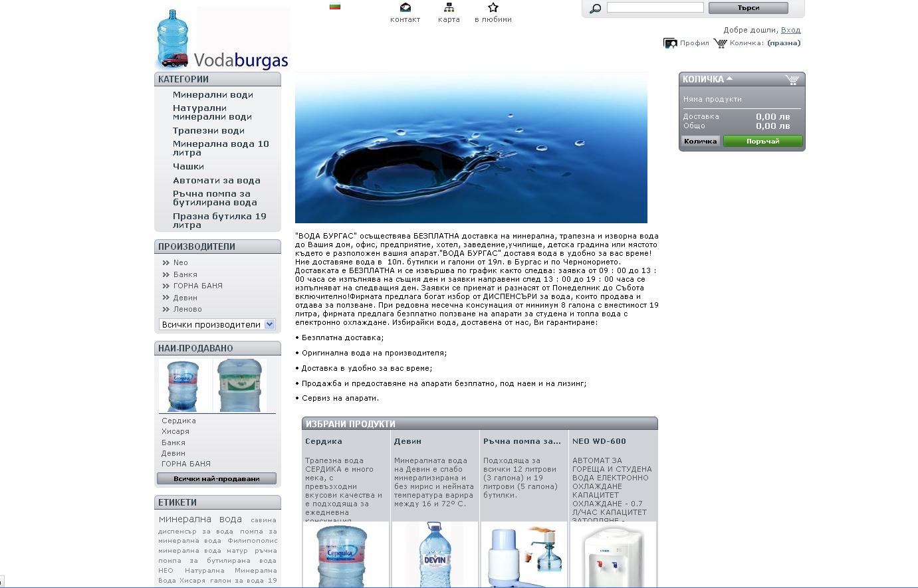Open Натурални минерални води category
This screenshot has height=588, width=918.
click(x=212, y=112)
